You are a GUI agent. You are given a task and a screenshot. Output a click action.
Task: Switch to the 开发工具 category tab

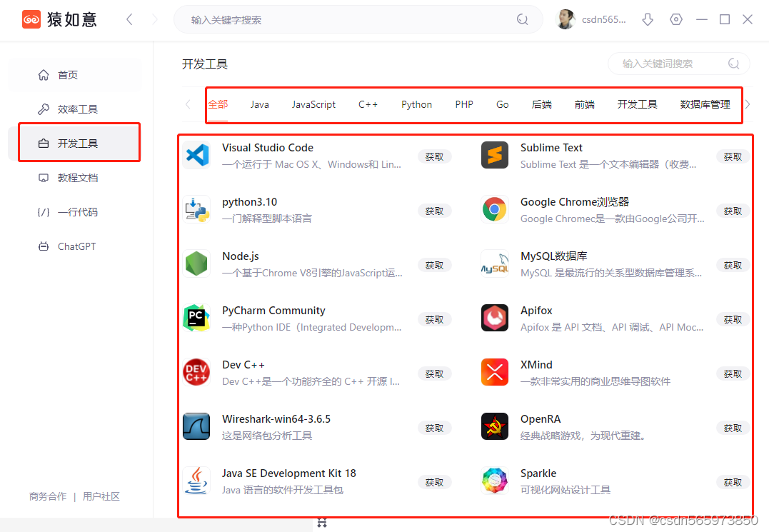coord(637,104)
